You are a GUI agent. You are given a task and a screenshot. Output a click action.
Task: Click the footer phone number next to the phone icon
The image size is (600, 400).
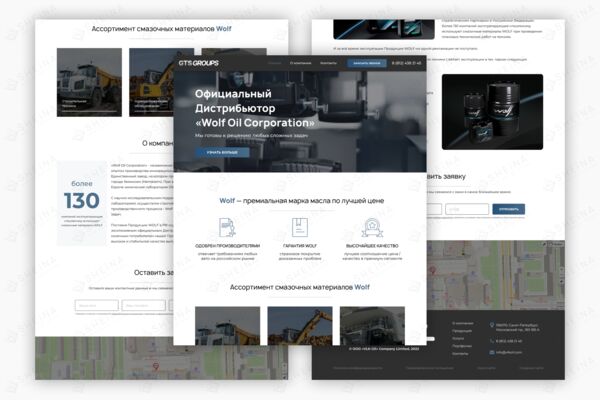point(509,341)
